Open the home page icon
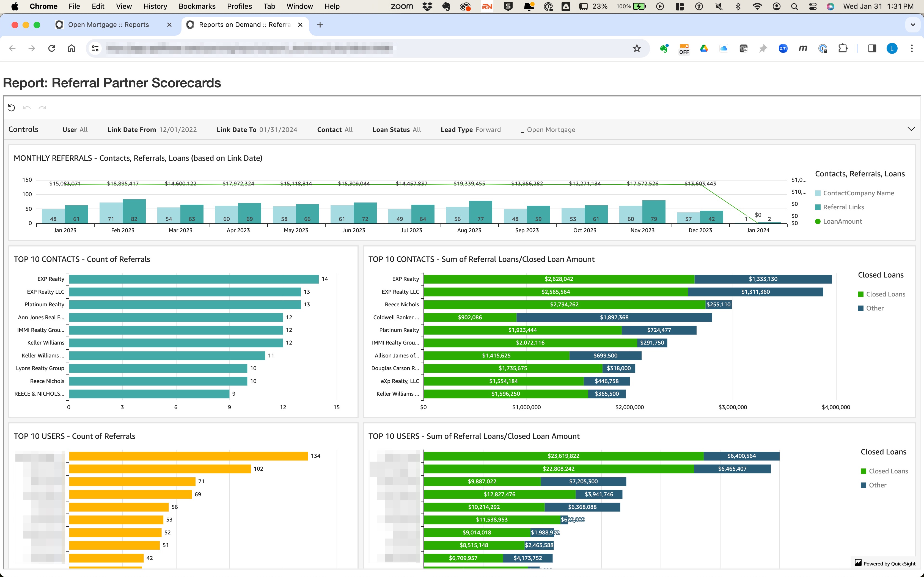The width and height of the screenshot is (924, 577). (x=71, y=48)
